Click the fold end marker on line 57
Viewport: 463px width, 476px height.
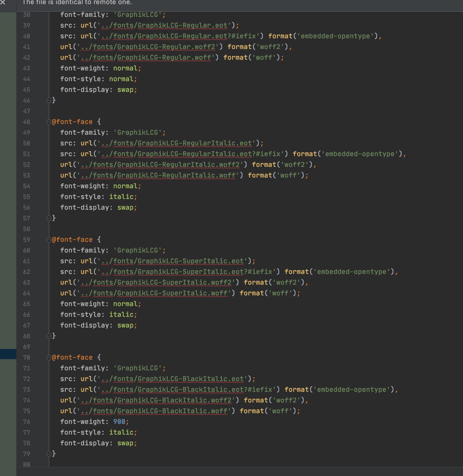(x=49, y=218)
